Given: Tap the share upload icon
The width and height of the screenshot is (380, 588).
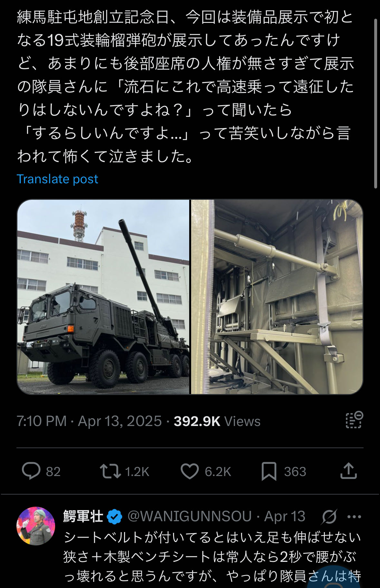Looking at the screenshot, I should [x=348, y=471].
